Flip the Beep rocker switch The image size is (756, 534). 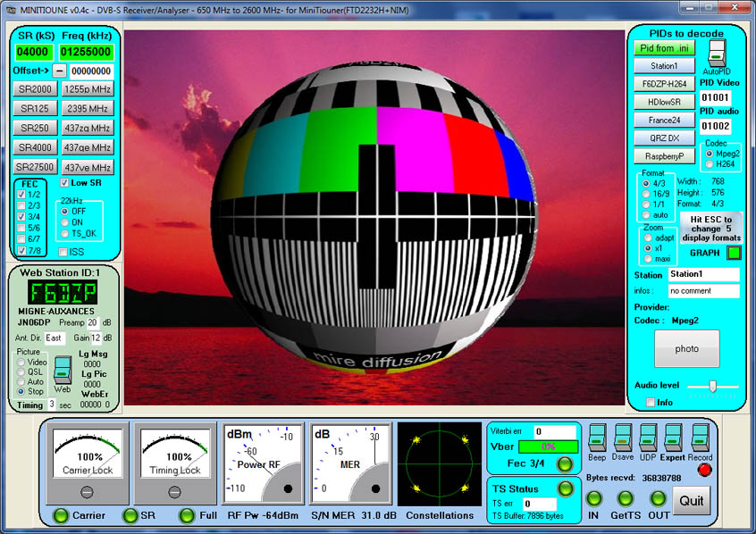597,437
